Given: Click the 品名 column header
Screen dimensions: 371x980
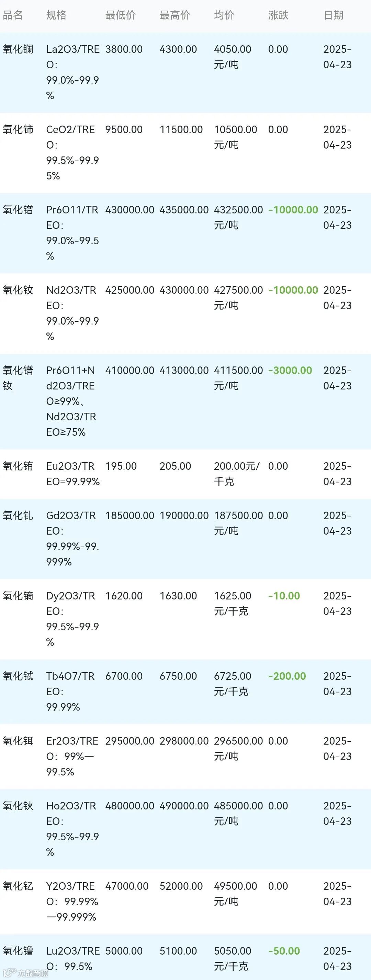Looking at the screenshot, I should [x=13, y=15].
